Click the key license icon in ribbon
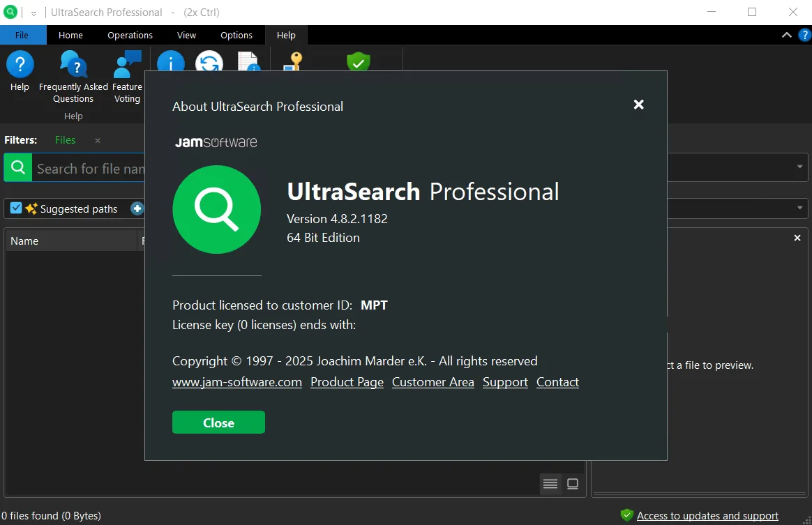Image resolution: width=812 pixels, height=525 pixels. tap(293, 61)
